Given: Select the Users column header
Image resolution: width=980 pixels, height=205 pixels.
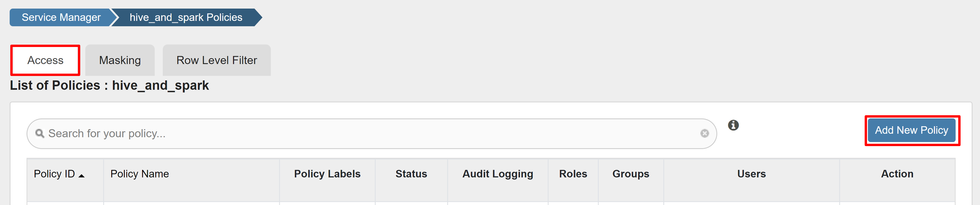Looking at the screenshot, I should pos(751,174).
